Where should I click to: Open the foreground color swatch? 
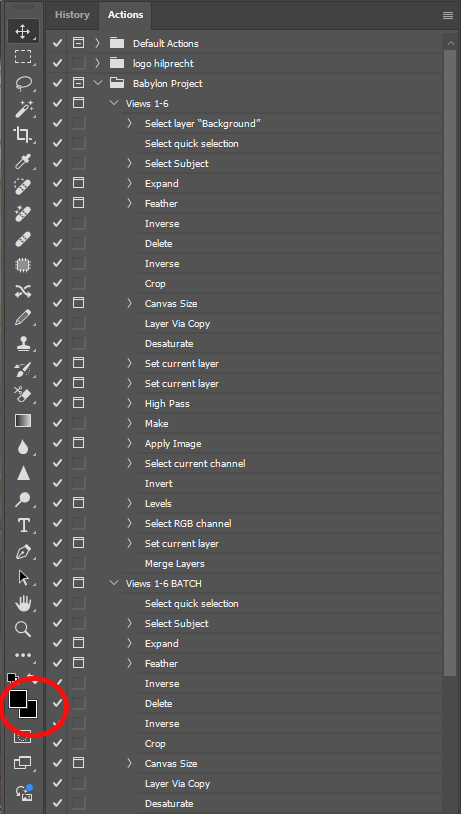(18, 699)
